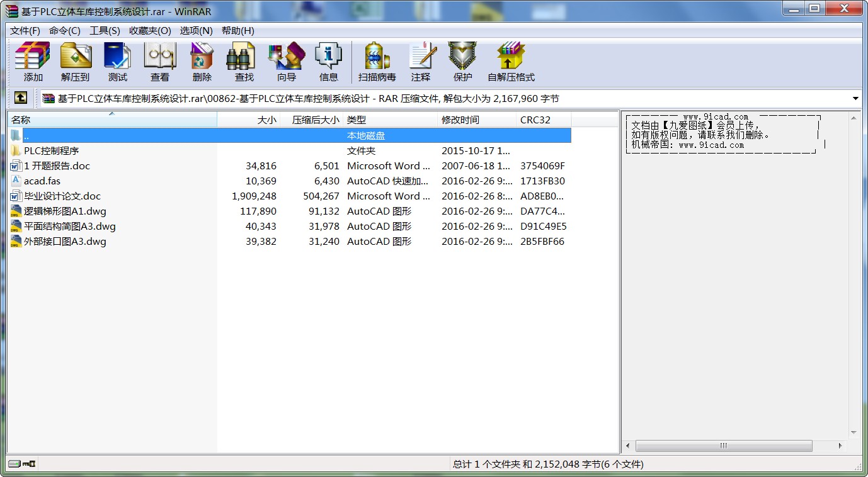Screen dimensions: 868x477
Task: Click the DWG icon of 逻辑梯形图A1.dwg
Action: point(16,211)
